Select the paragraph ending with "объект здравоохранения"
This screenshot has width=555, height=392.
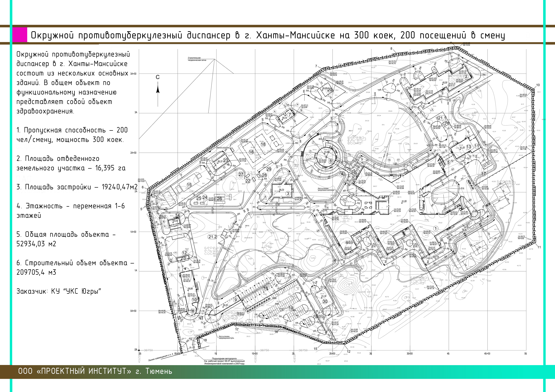coord(73,83)
